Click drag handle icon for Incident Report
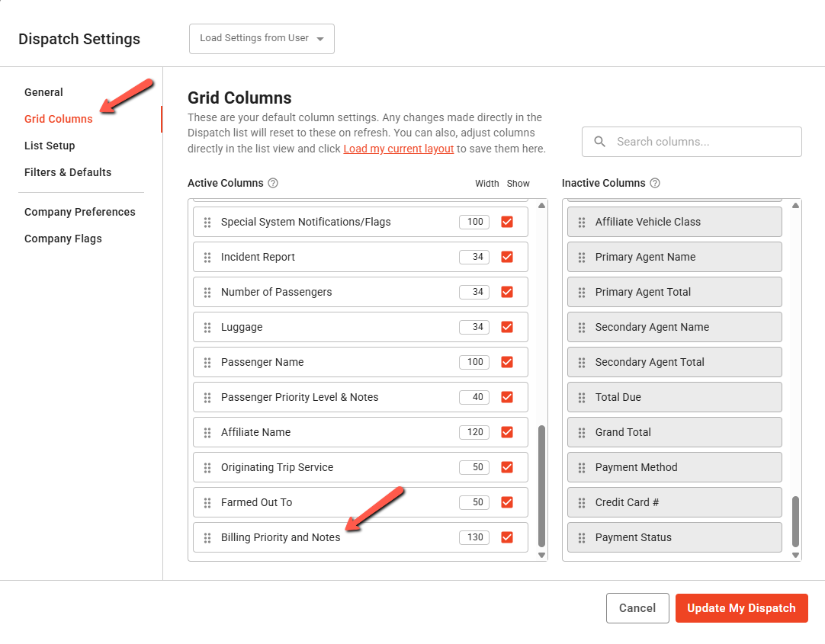The image size is (825, 644). click(207, 258)
